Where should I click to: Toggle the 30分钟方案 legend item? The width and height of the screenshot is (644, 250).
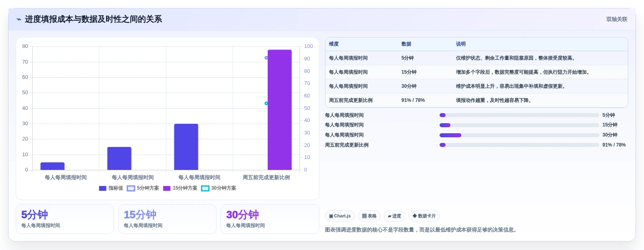pyautogui.click(x=219, y=188)
